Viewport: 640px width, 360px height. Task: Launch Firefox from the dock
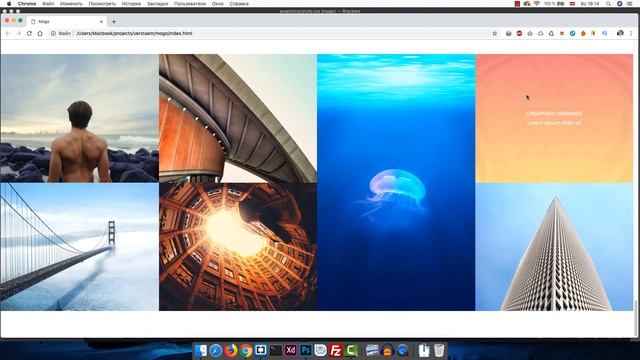231,350
